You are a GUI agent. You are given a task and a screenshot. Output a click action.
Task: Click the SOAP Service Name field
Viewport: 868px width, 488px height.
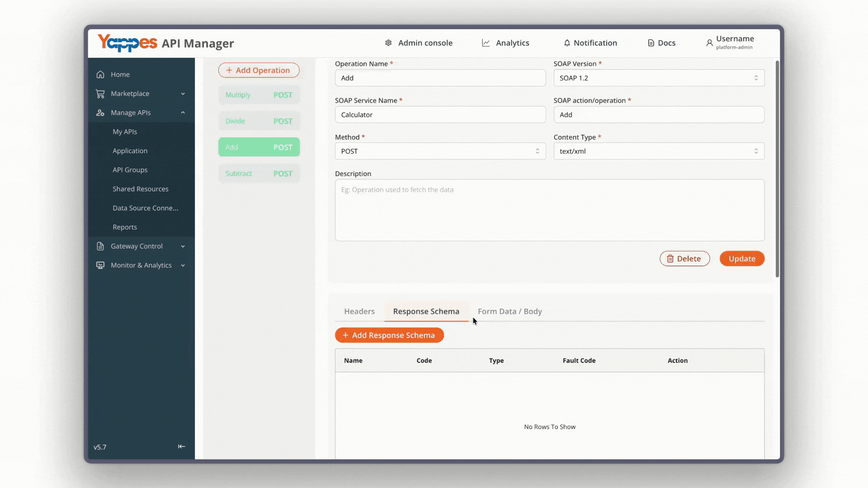tap(440, 114)
